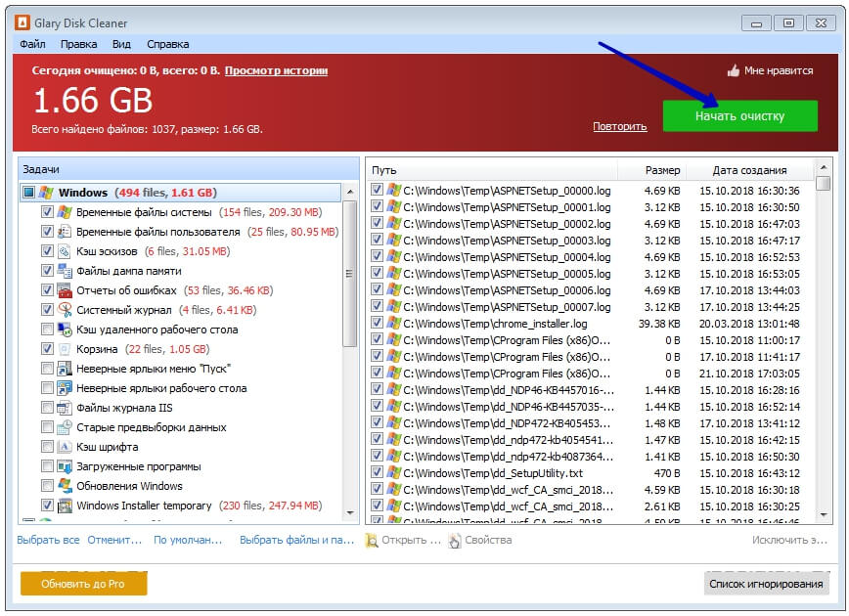The image size is (849, 616).
Task: Uncheck chrome_installer.log file checkbox
Action: [377, 324]
